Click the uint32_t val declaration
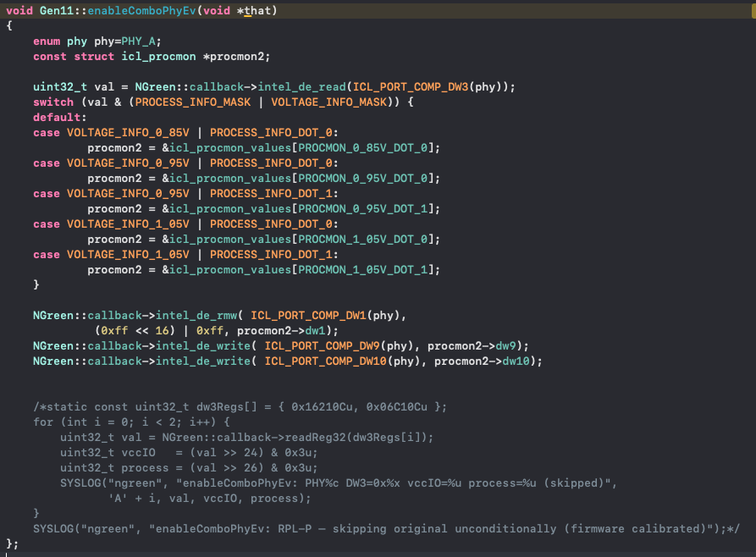Screen dimensions: 756x557 pyautogui.click(x=74, y=87)
